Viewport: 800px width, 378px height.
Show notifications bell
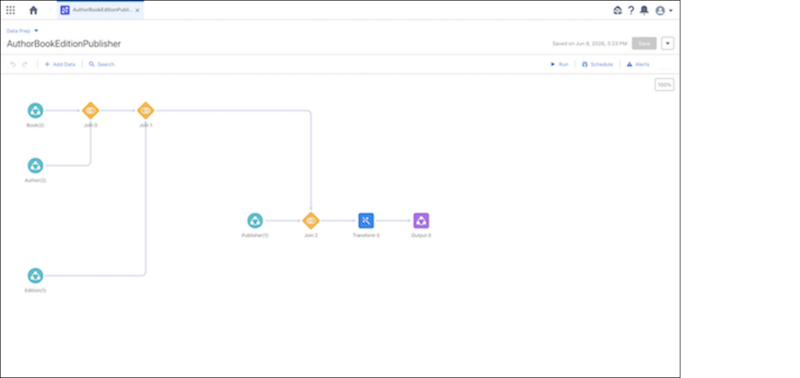[x=644, y=10]
